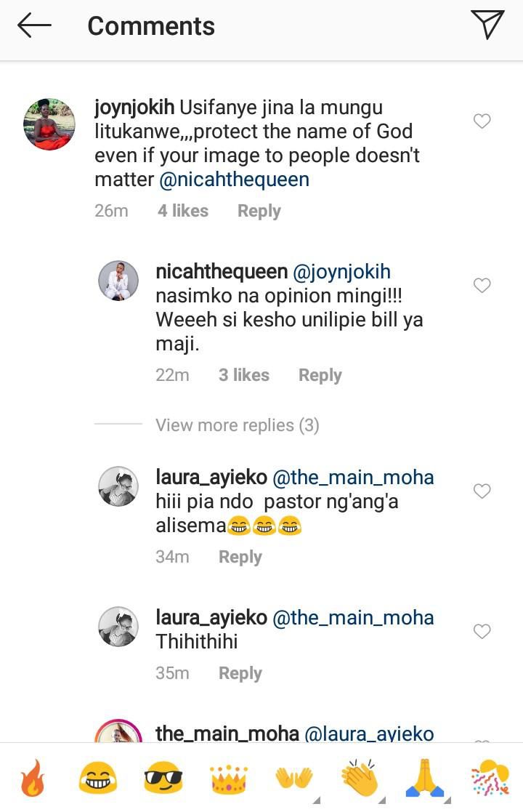Viewport: 523px width, 812px height.
Task: Like joynjokih's comment with the heart
Action: pyautogui.click(x=482, y=121)
